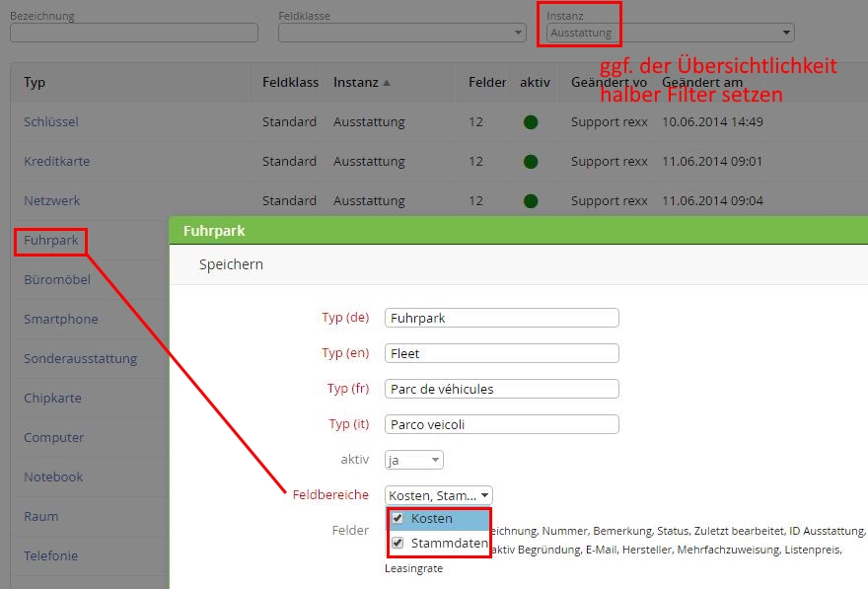Open the Raum type link

pos(41,516)
